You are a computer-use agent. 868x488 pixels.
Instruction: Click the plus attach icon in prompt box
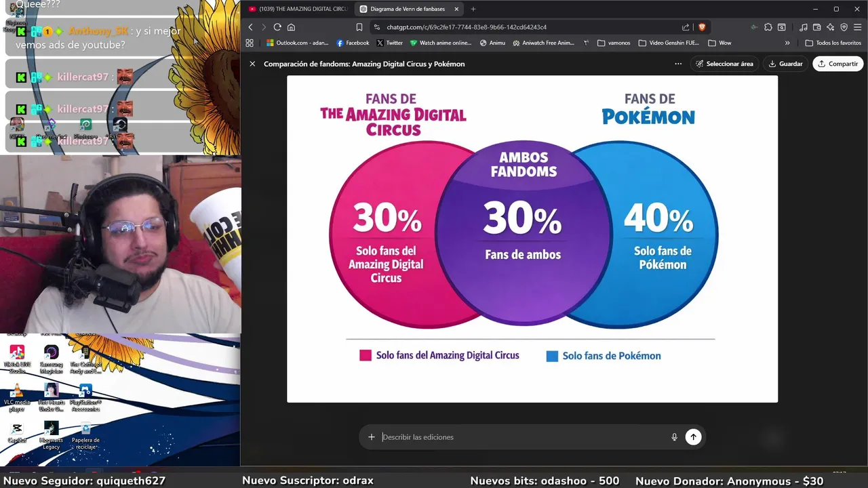(x=371, y=437)
